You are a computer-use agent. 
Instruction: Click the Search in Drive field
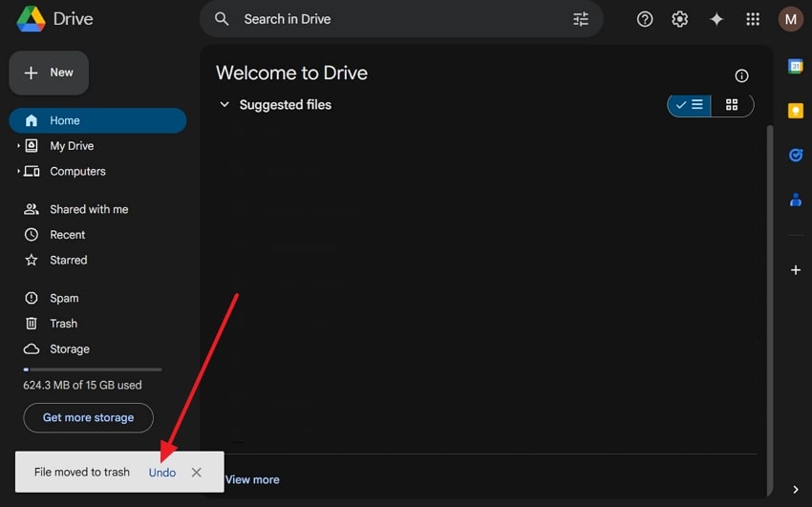point(401,19)
